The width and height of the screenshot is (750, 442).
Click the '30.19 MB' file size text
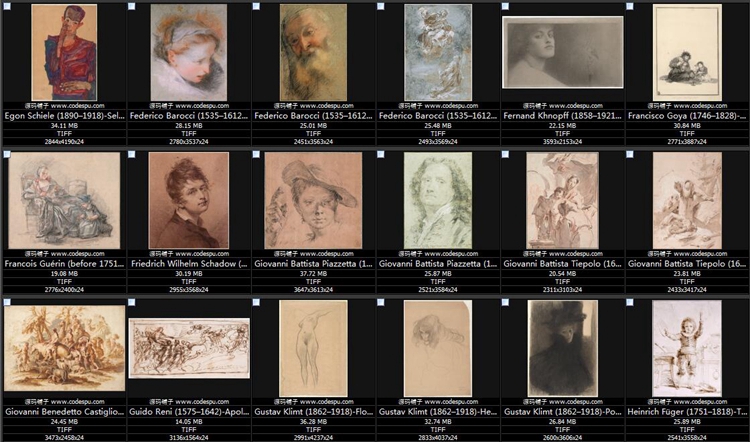pos(189,274)
